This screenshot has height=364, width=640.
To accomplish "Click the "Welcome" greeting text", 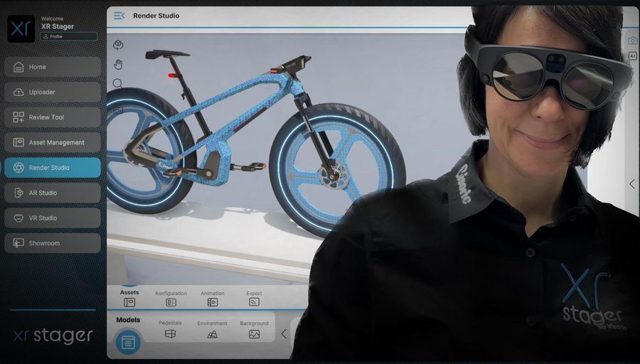I will 52,18.
